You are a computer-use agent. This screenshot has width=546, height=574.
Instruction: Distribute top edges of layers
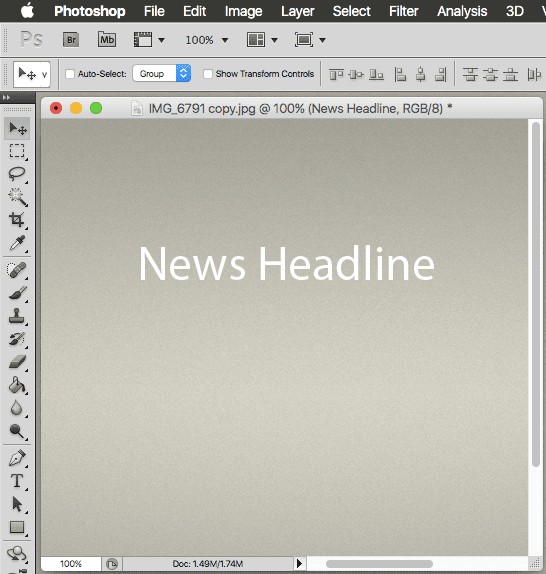pyautogui.click(x=470, y=74)
